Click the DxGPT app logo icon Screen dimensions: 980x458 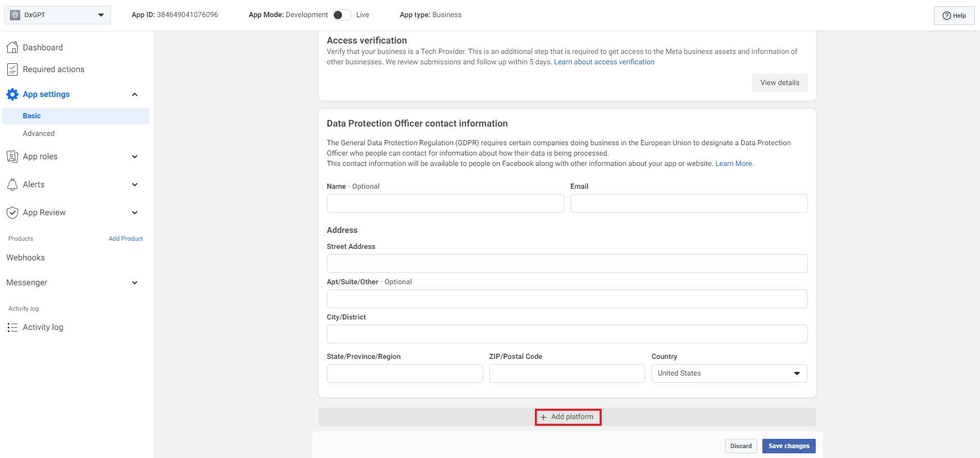[15, 15]
